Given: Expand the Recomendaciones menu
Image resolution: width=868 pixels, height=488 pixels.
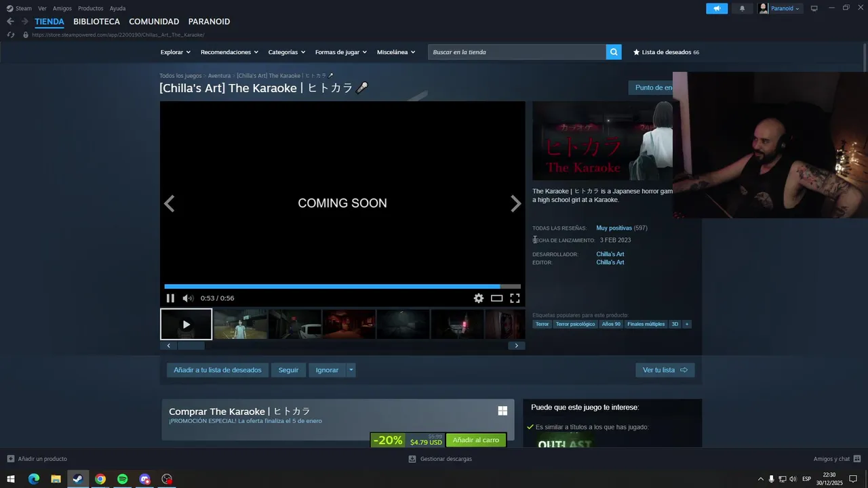Looking at the screenshot, I should [229, 52].
